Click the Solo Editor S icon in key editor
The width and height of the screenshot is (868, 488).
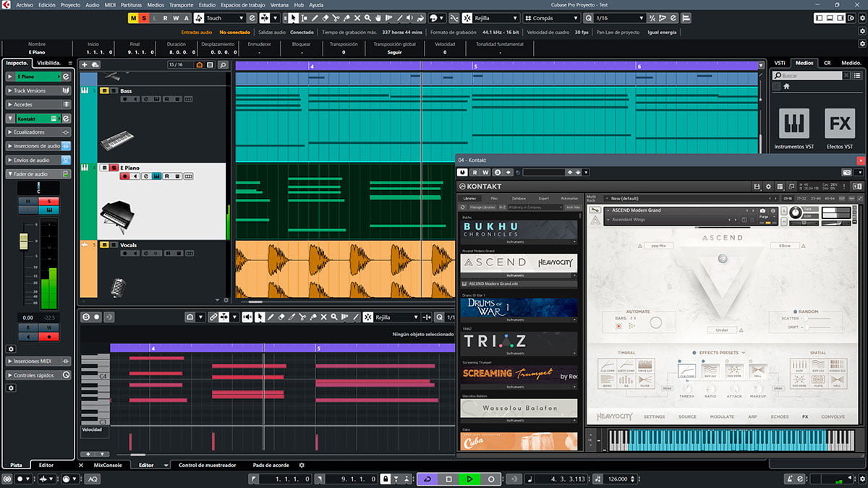(86, 317)
